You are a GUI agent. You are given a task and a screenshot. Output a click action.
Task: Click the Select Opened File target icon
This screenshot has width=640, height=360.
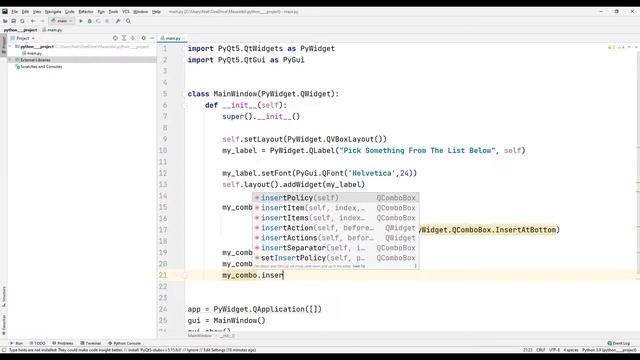115,38
